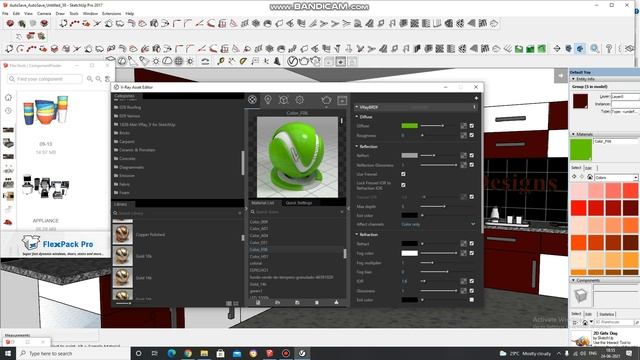Open the Extensions menu
This screenshot has height=360, width=640.
(111, 13)
